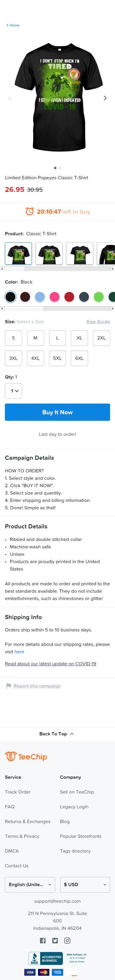This screenshot has height=980, width=115.
Task: Go back to Home link
Action: tap(13, 25)
